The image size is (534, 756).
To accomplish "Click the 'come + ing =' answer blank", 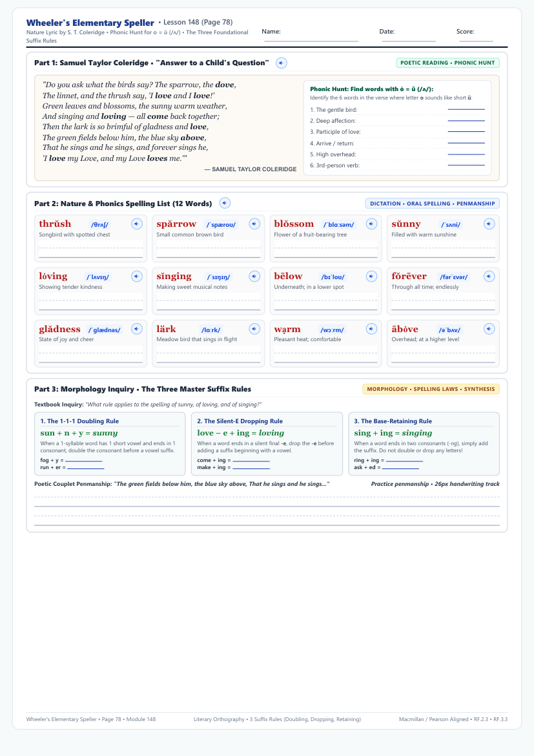I will click(x=251, y=460).
